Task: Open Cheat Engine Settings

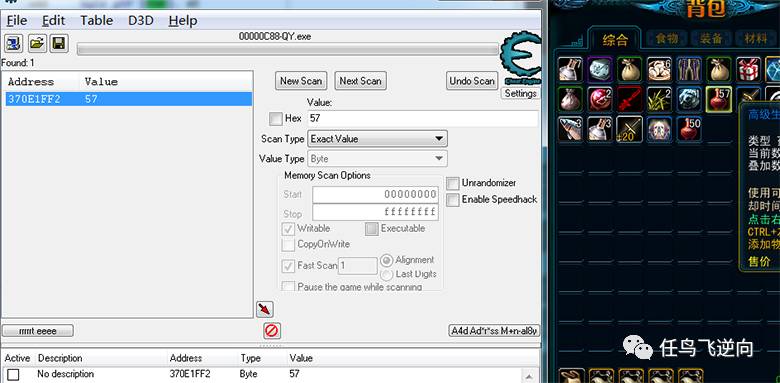Action: 520,94
